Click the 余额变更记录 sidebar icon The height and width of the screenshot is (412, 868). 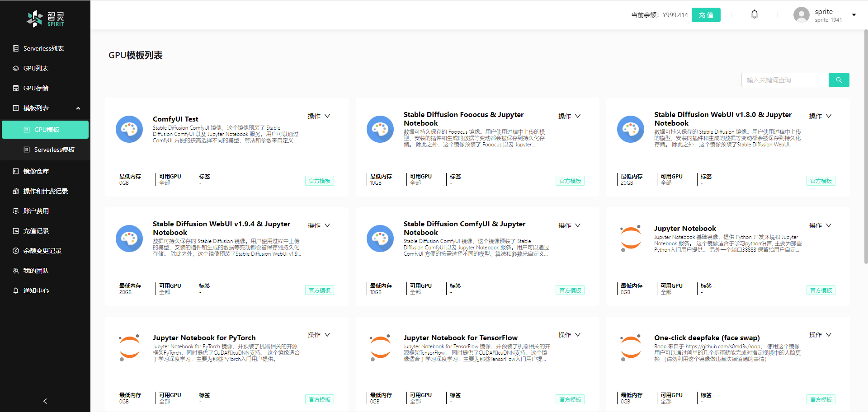coord(16,251)
